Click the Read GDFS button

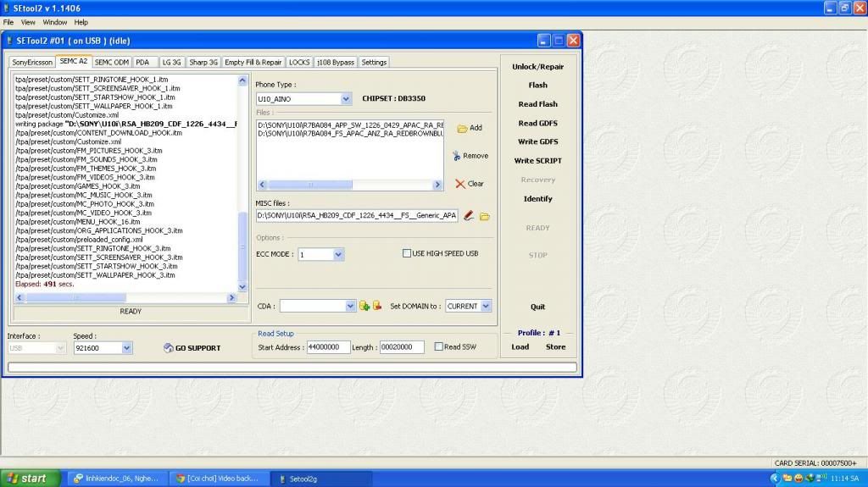coord(537,123)
